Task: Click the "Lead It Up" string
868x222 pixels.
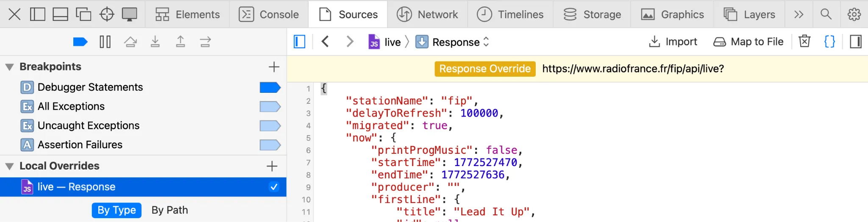Action: pyautogui.click(x=492, y=212)
